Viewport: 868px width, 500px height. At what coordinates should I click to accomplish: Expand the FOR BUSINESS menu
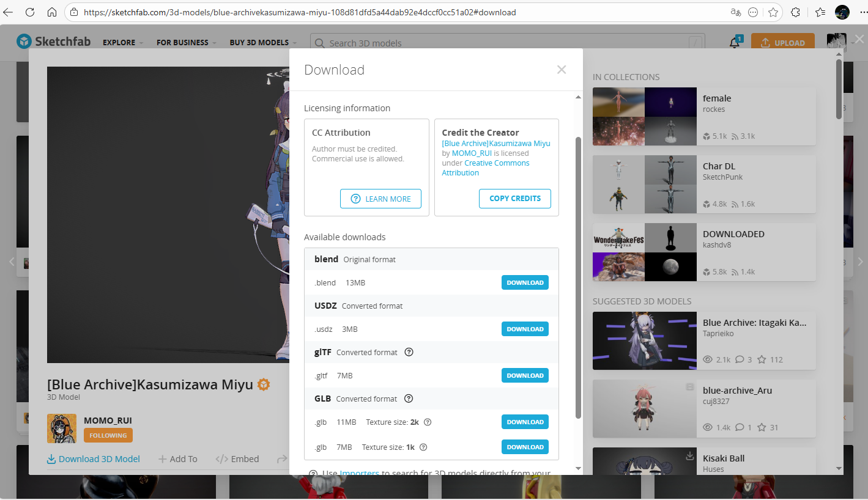[187, 43]
